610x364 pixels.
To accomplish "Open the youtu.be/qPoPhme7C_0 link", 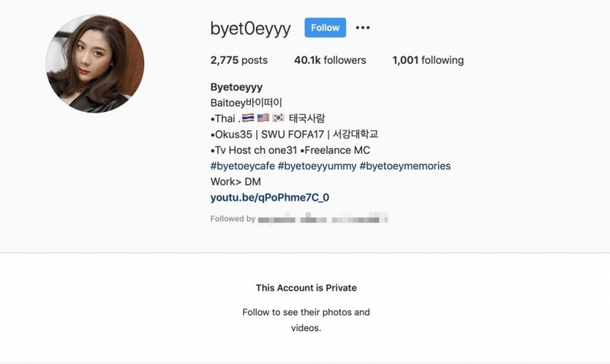I will tap(270, 197).
